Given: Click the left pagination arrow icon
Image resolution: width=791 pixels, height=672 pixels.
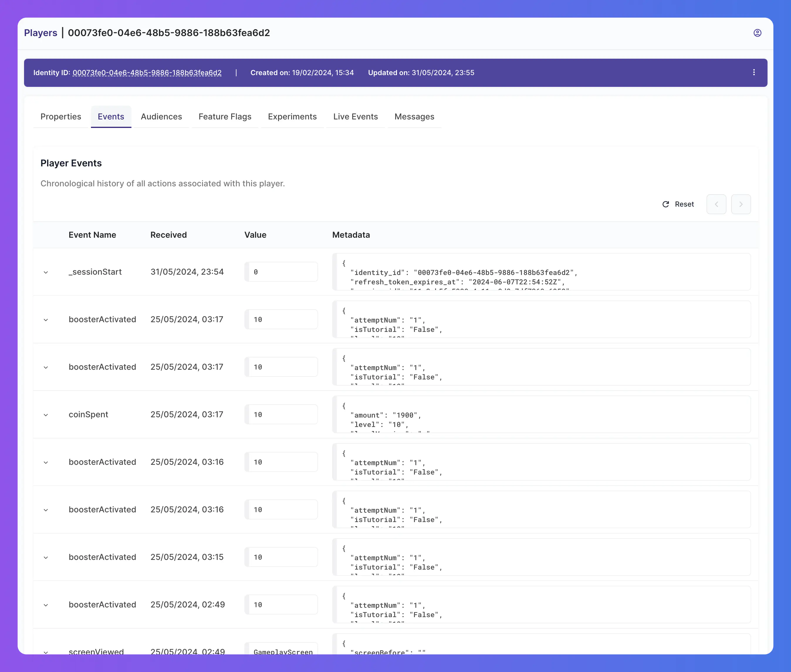Looking at the screenshot, I should click(x=716, y=205).
